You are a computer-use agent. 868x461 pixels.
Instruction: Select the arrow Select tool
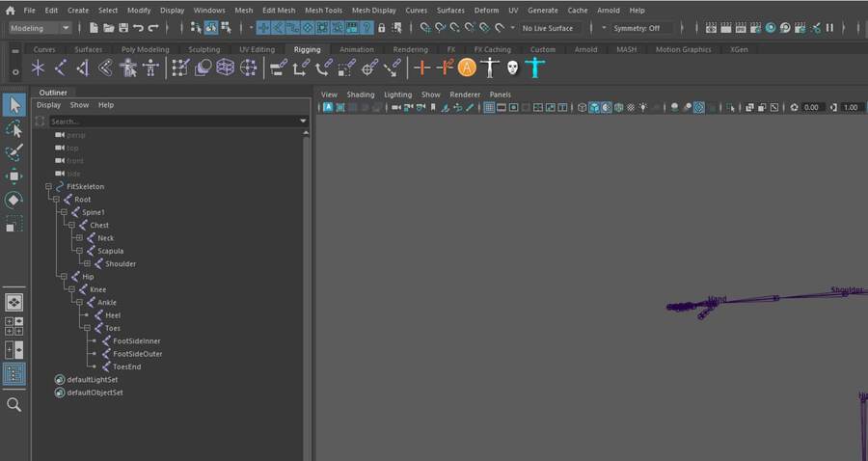(14, 105)
